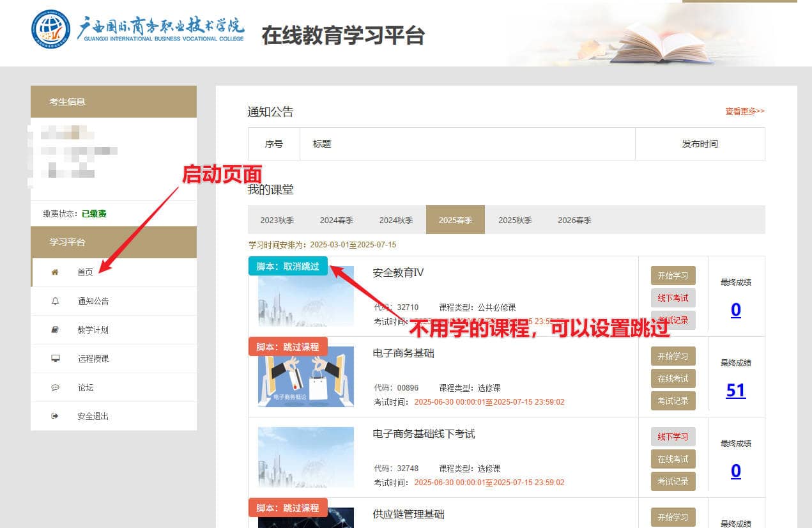The height and width of the screenshot is (528, 812).
Task: Click 在线考试 for 电子商务基础线下考试
Action: coord(673,459)
